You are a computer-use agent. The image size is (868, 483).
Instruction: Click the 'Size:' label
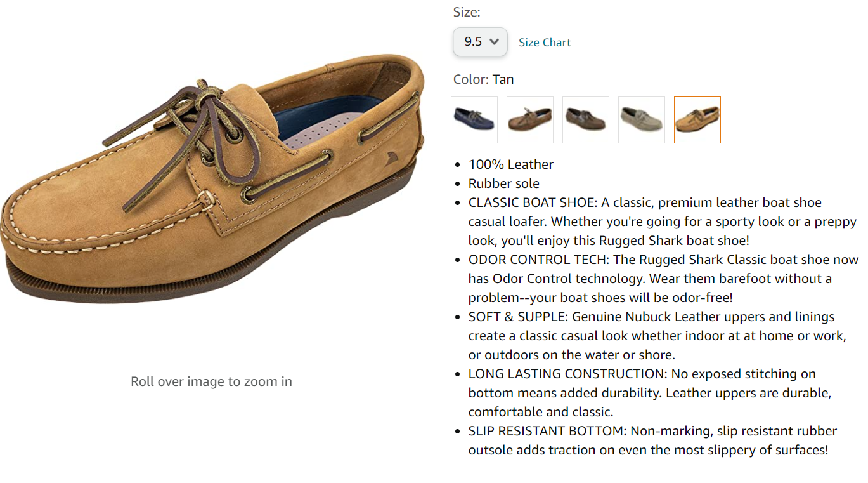point(467,12)
